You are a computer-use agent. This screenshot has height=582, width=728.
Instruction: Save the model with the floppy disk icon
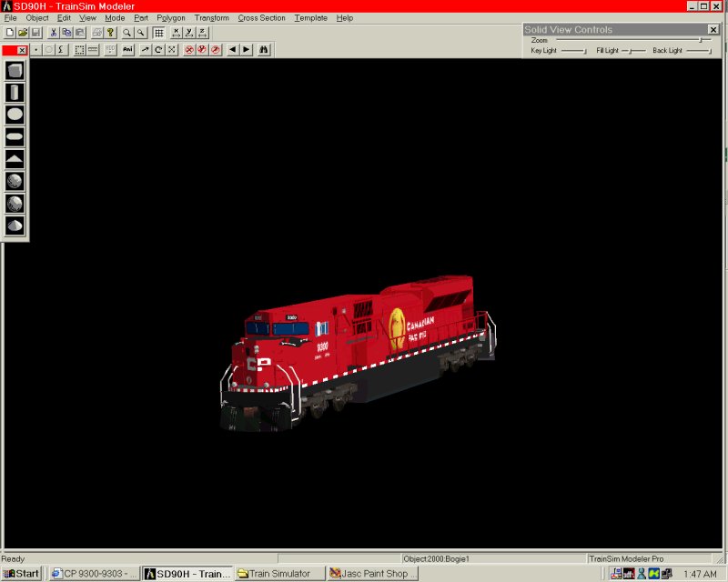35,33
